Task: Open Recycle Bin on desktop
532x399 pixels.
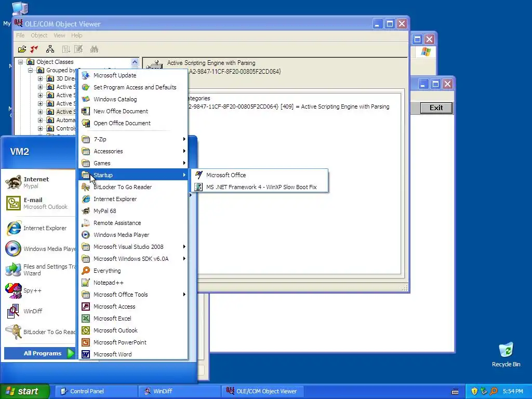Action: [x=506, y=354]
